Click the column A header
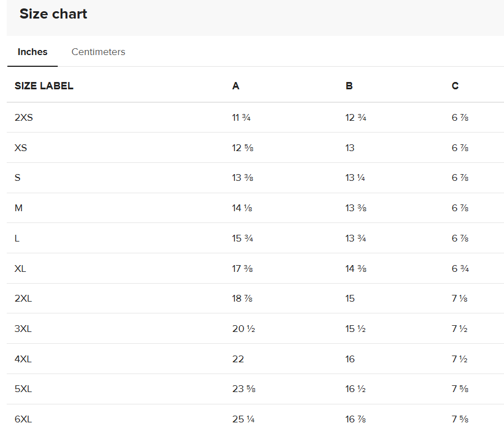 [x=236, y=86]
